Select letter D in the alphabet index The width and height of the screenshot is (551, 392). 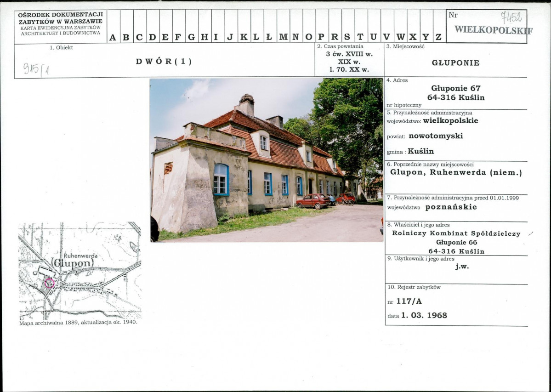click(153, 37)
